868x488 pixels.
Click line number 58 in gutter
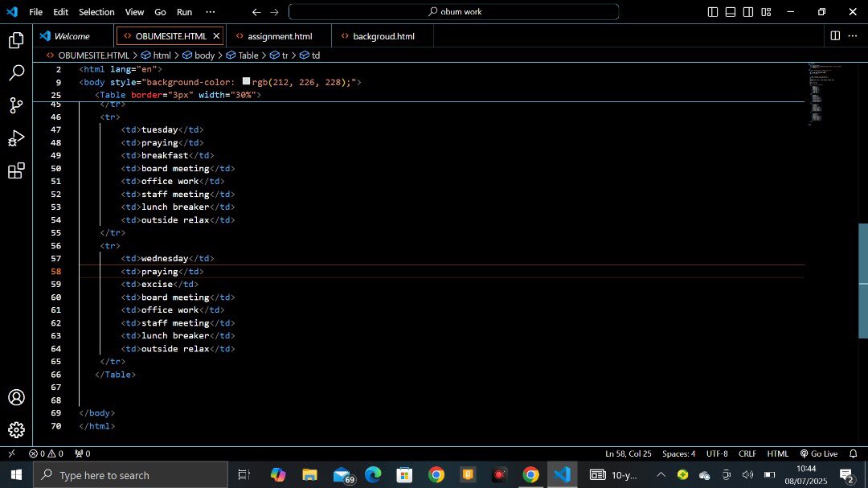coord(56,272)
